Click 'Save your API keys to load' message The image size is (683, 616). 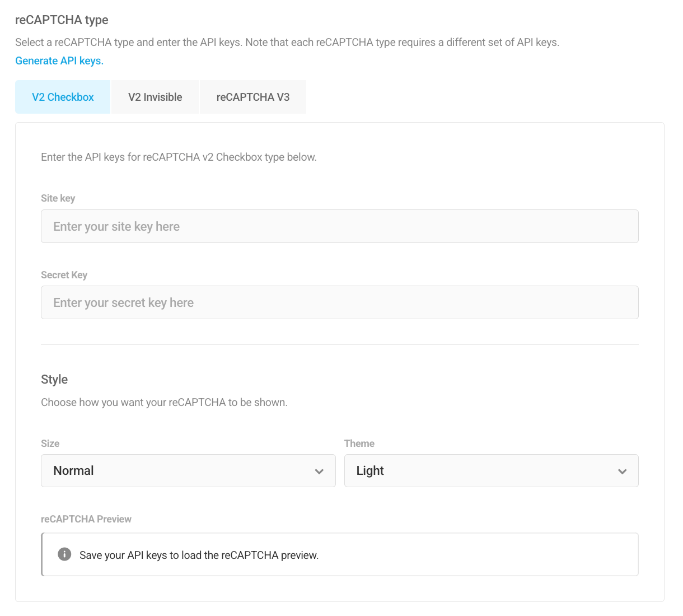click(x=199, y=555)
